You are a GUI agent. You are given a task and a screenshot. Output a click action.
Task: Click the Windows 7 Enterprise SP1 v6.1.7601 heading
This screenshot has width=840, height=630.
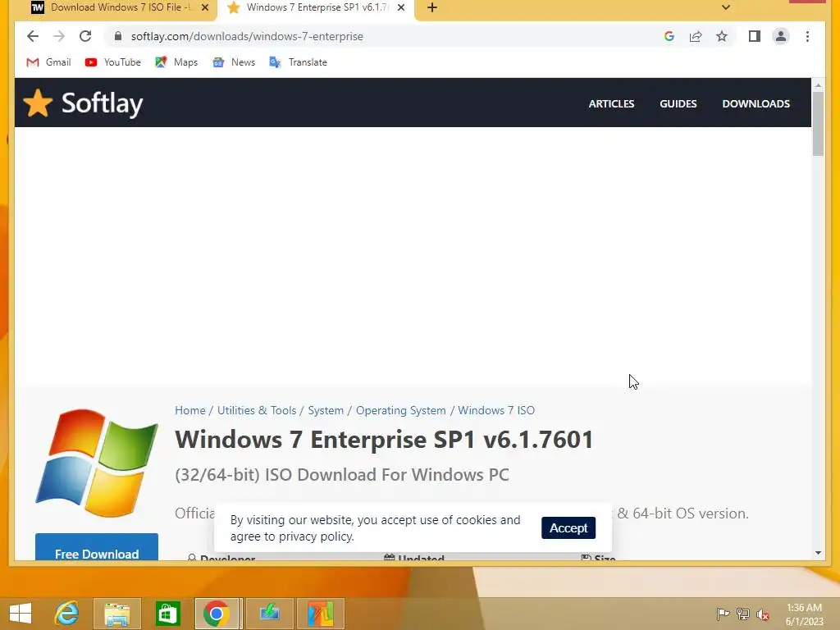click(x=384, y=440)
